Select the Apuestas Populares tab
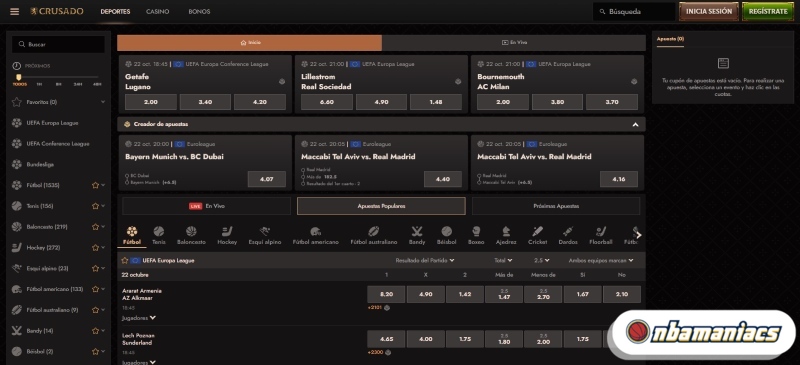The width and height of the screenshot is (800, 365). 381,206
